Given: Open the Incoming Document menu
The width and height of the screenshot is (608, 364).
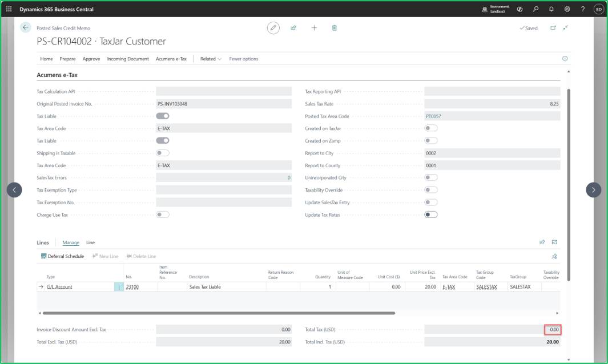Looking at the screenshot, I should pos(128,59).
